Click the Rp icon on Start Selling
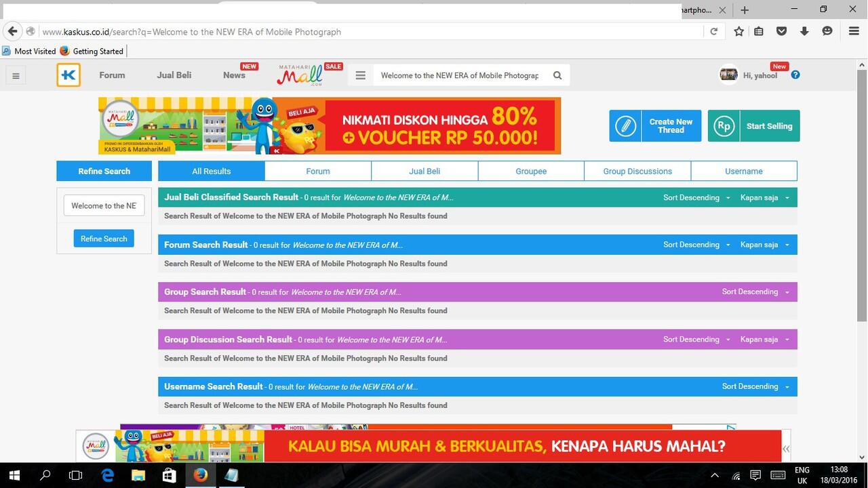Image resolution: width=868 pixels, height=488 pixels. 724,126
